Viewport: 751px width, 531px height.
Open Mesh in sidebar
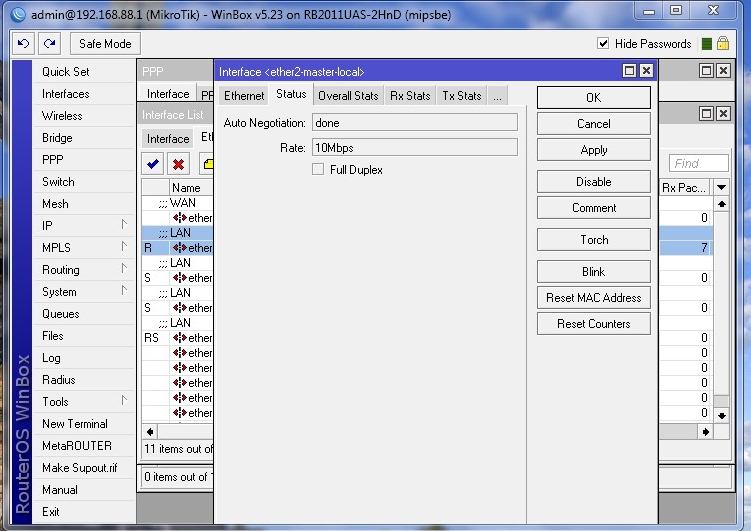56,204
